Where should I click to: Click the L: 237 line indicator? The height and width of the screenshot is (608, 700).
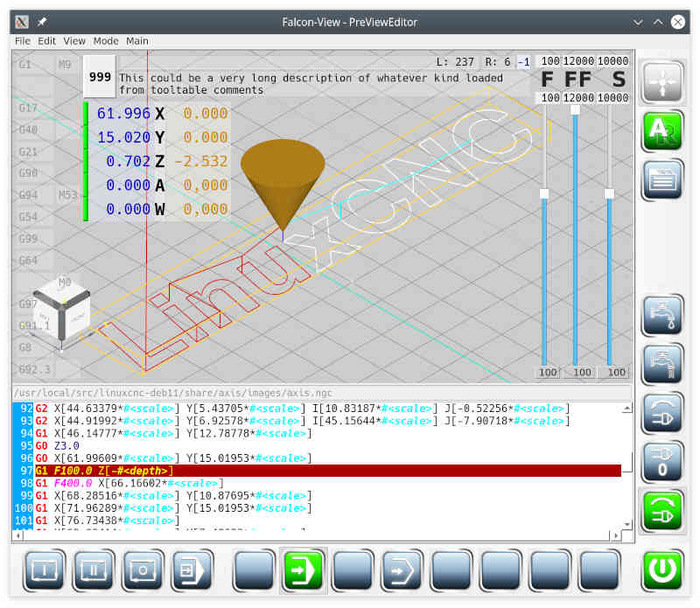click(455, 62)
